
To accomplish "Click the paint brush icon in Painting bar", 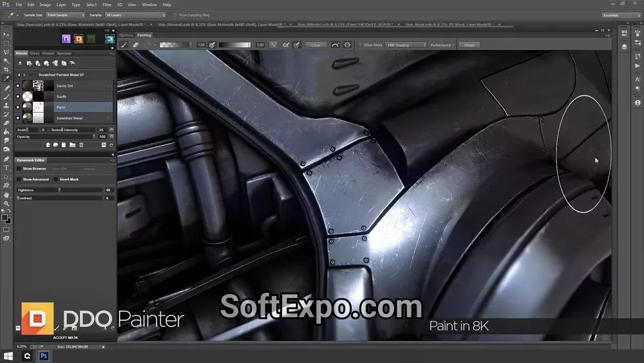I will pos(124,44).
